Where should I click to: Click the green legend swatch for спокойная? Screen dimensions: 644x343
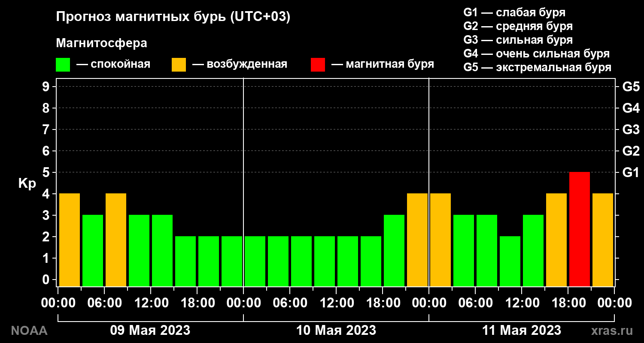(x=63, y=65)
